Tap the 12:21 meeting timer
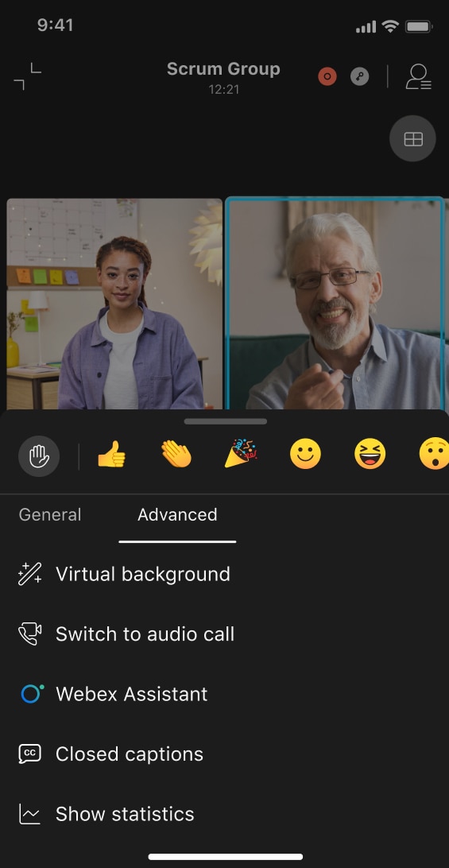 [x=223, y=89]
